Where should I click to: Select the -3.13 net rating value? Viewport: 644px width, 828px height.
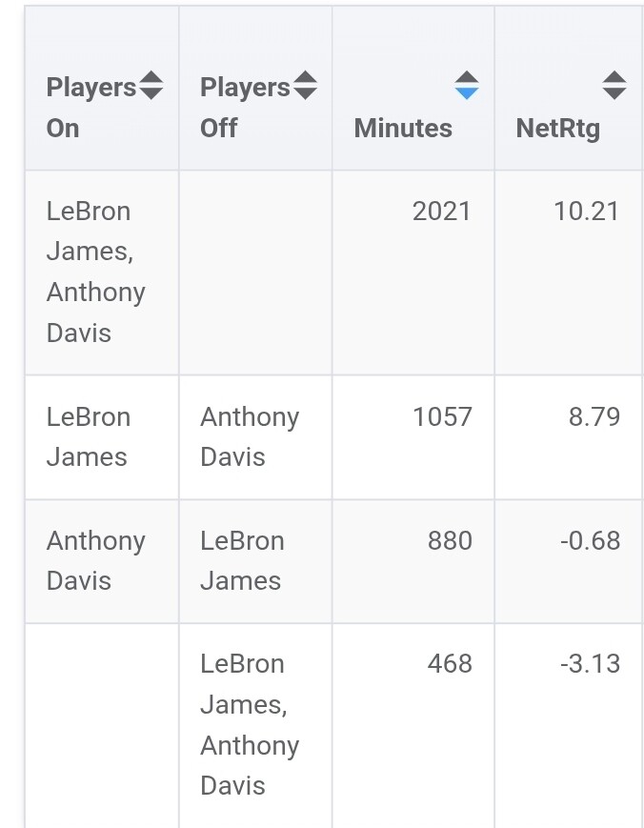pyautogui.click(x=590, y=664)
